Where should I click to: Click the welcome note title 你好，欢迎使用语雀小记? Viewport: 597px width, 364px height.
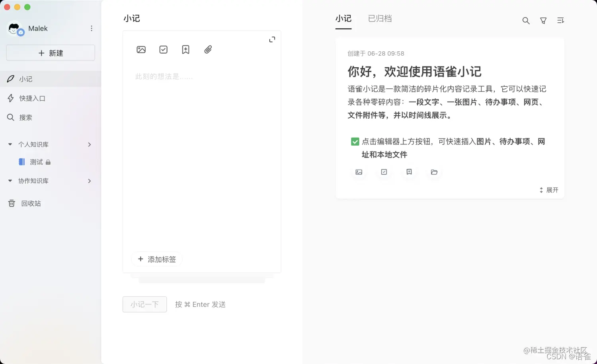pos(414,72)
